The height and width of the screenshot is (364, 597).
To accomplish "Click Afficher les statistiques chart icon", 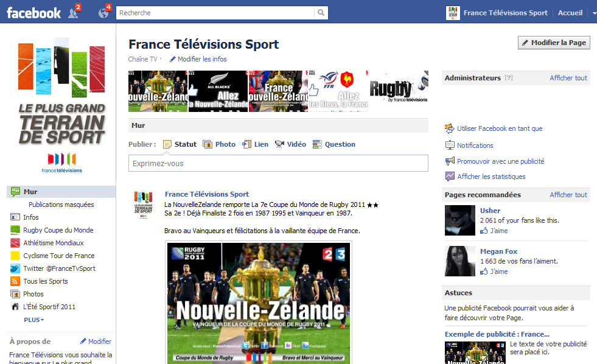I will click(x=450, y=177).
